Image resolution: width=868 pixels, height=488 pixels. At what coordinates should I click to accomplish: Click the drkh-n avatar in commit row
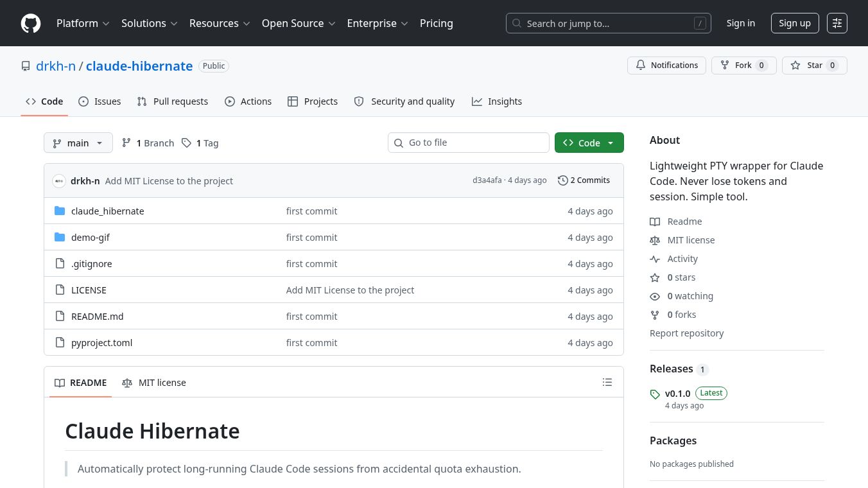coord(59,181)
